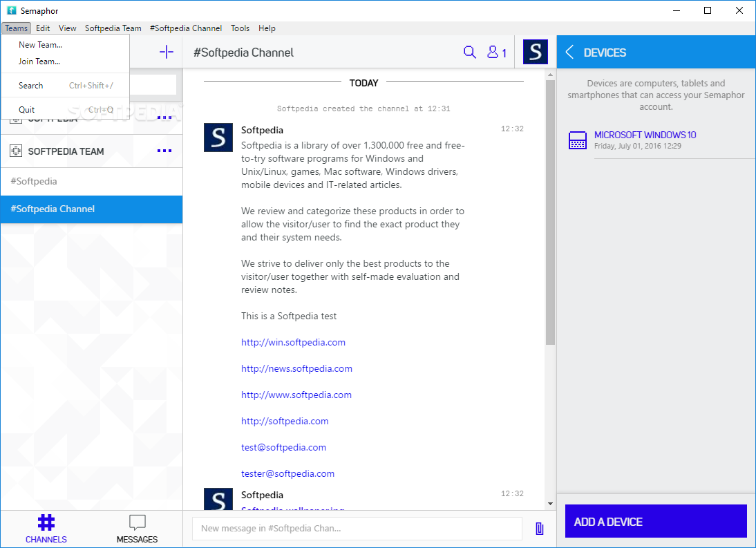This screenshot has width=756, height=548.
Task: Attach a file with paperclip icon
Action: click(540, 529)
